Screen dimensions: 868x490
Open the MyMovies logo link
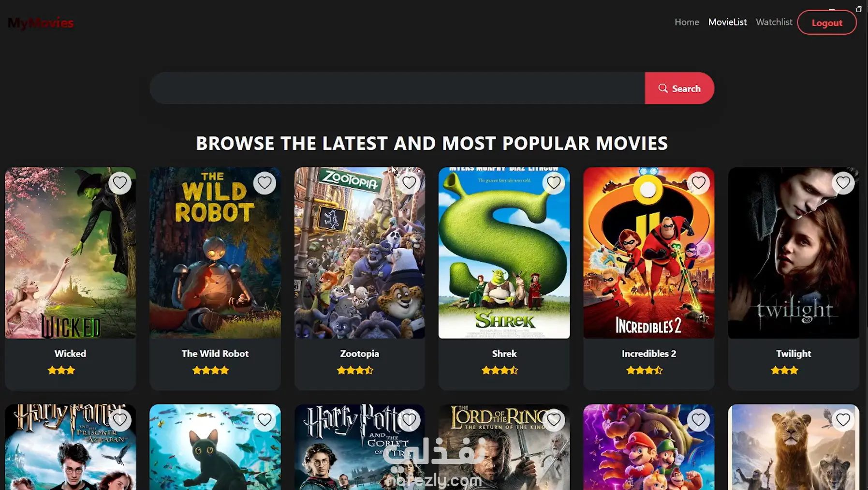[41, 23]
